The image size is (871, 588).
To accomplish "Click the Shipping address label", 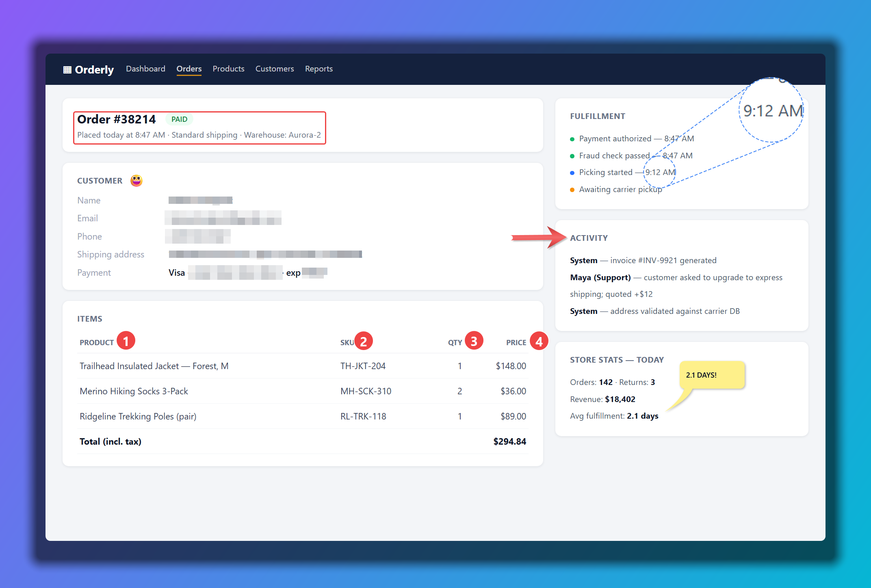I will (110, 254).
